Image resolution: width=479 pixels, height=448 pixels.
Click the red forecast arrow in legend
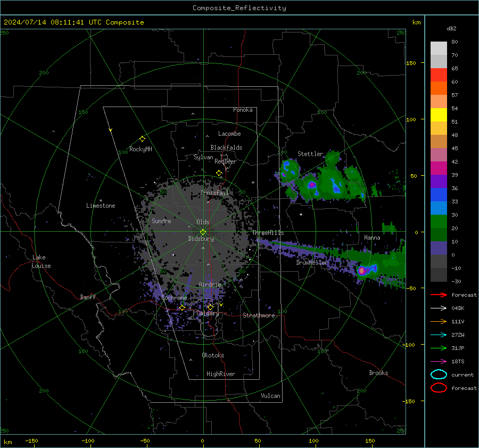pos(439,295)
